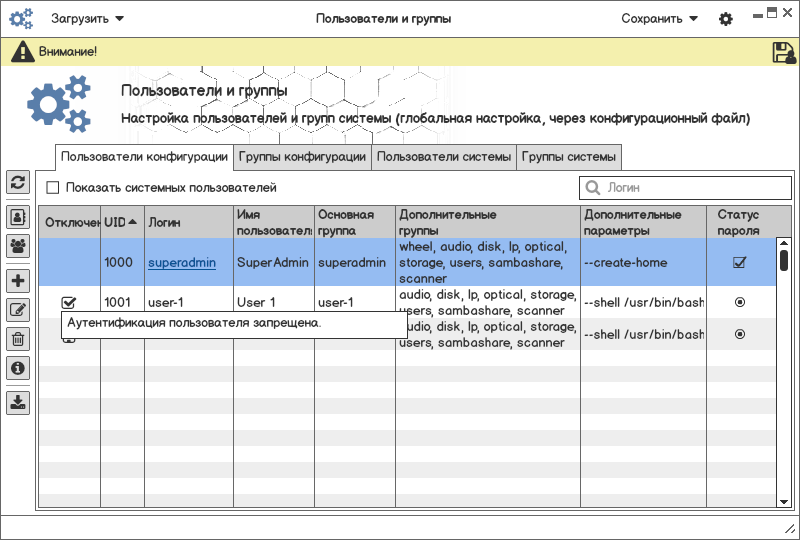Click the vertical scrollbar of the user table

pyautogui.click(x=784, y=380)
